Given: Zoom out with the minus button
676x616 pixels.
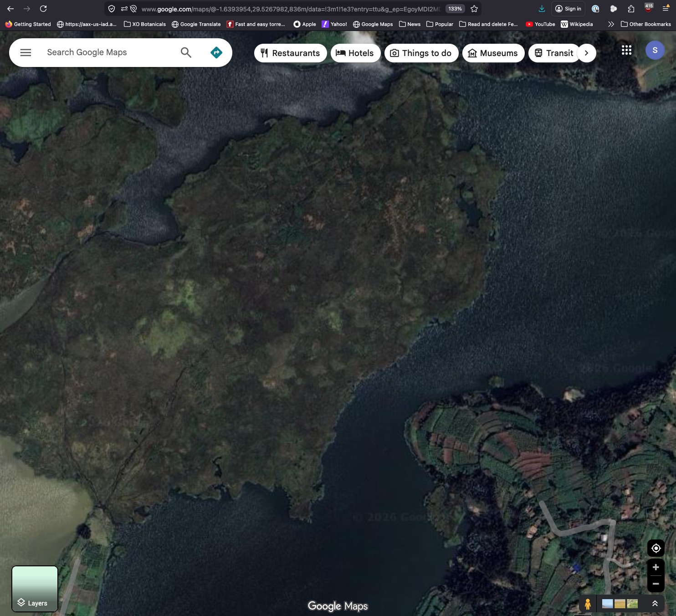Looking at the screenshot, I should coord(656,584).
